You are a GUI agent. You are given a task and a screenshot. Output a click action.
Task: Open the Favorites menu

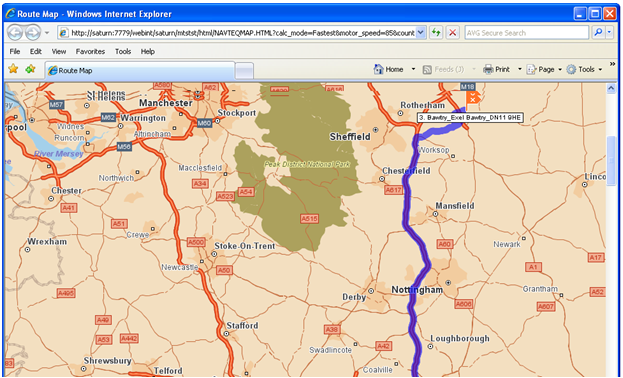pyautogui.click(x=90, y=51)
